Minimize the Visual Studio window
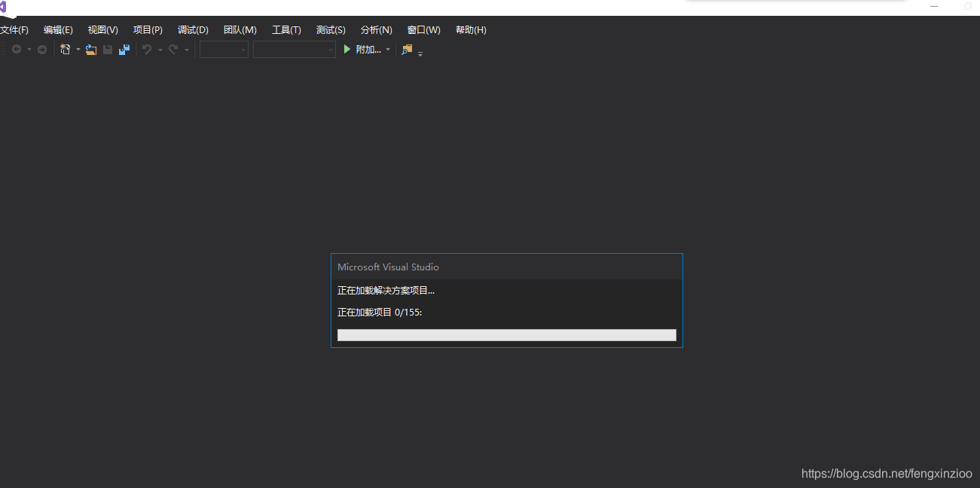This screenshot has height=488, width=980. (x=934, y=6)
